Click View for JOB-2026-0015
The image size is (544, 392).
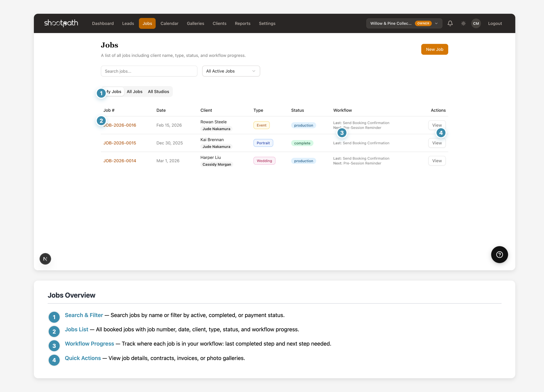[x=437, y=143]
